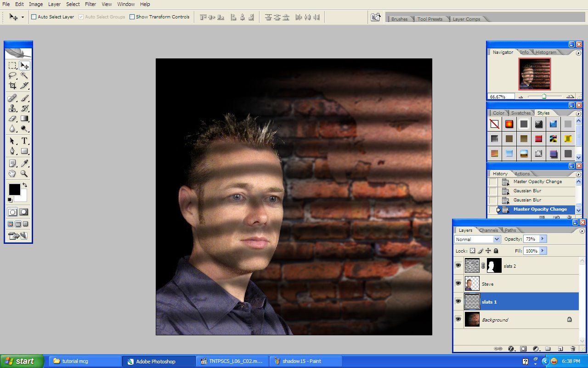Viewport: 588px width, 368px height.
Task: Hide the Steve layer
Action: (458, 283)
